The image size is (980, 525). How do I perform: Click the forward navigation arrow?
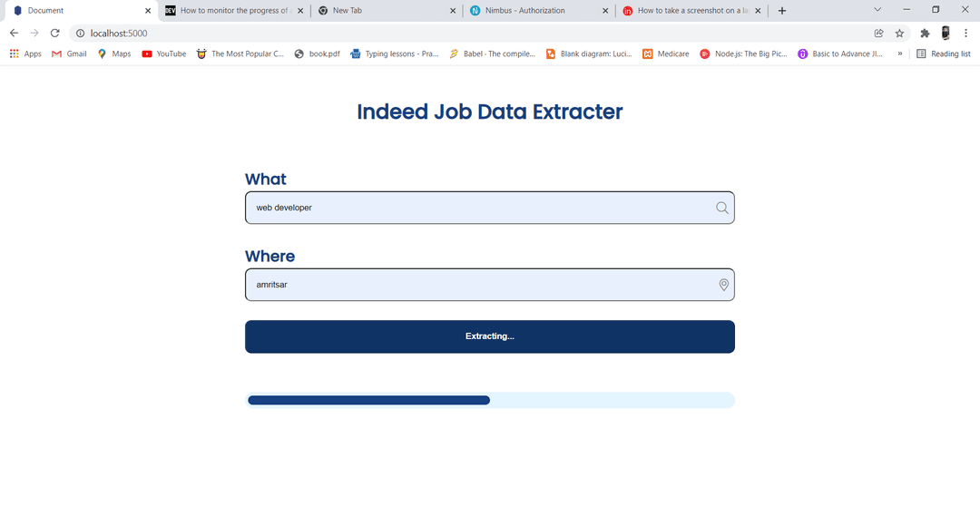pyautogui.click(x=34, y=33)
